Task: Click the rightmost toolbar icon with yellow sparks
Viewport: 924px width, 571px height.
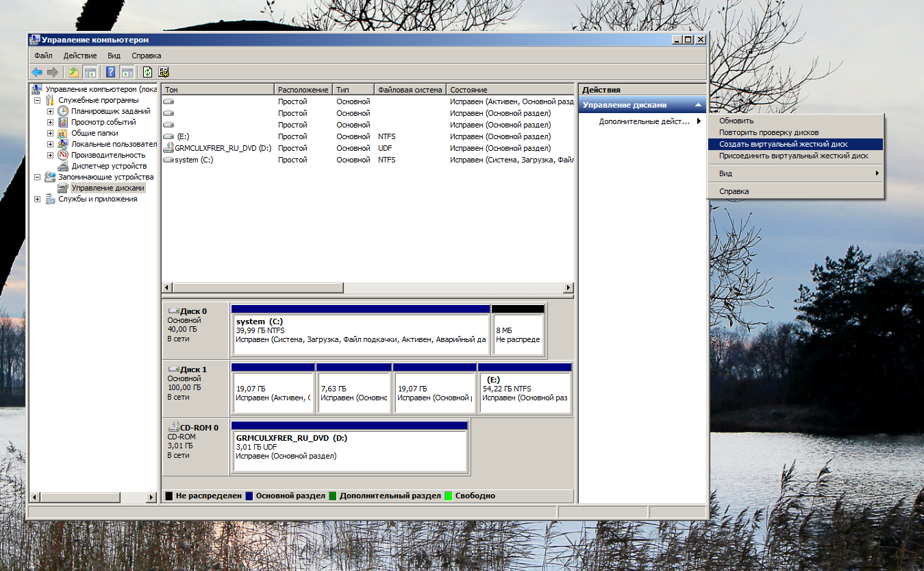Action: point(162,71)
